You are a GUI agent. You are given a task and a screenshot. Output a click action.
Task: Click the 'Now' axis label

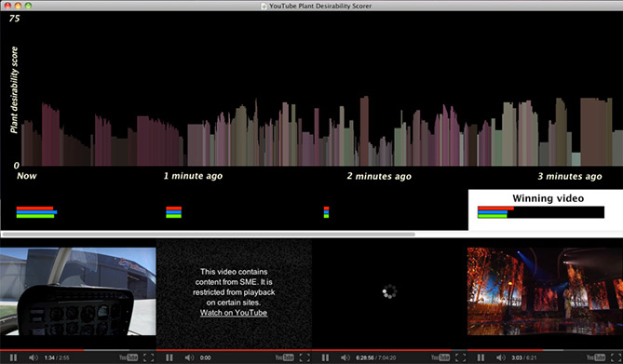[x=27, y=176]
